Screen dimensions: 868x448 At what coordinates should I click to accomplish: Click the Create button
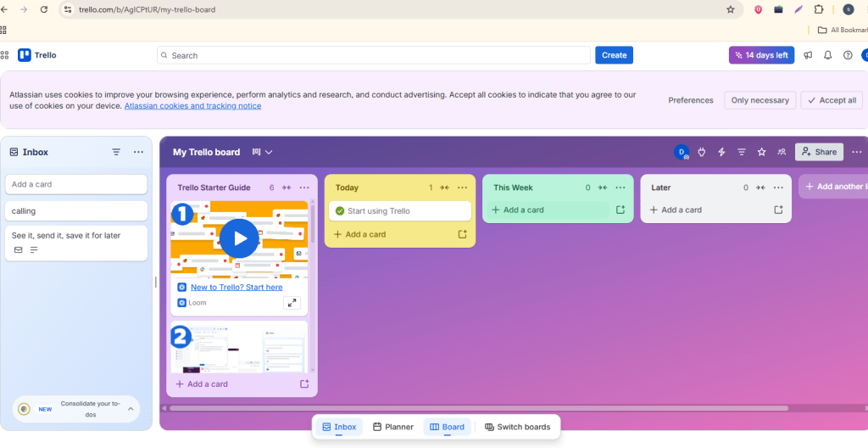[x=614, y=55]
